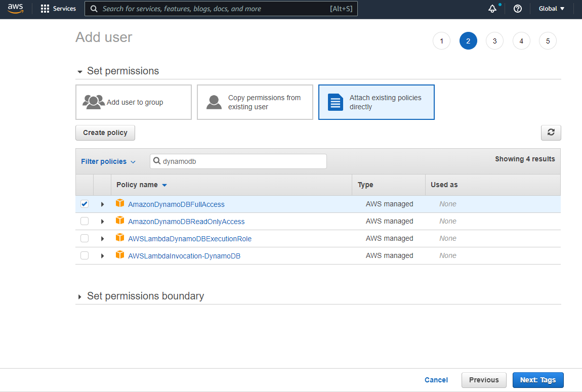
Task: Expand the AWSLambdaInvocation-DynamoDB policy details
Action: point(102,256)
